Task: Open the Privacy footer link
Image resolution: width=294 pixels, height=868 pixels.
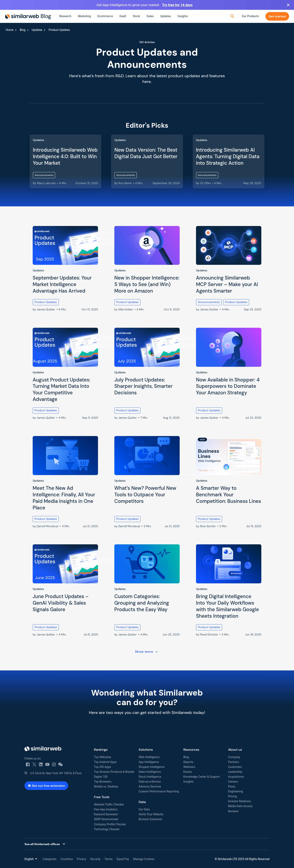Action: pos(81,859)
